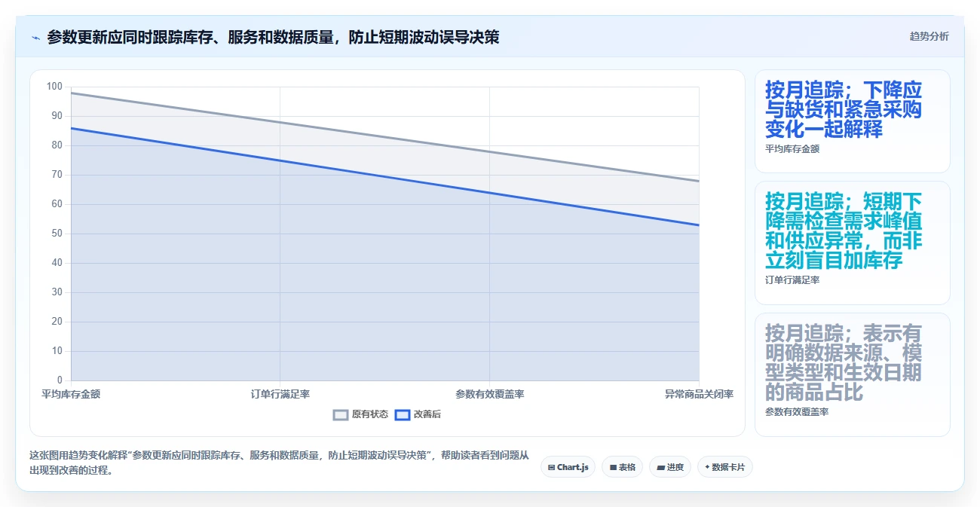980x507 pixels.
Task: Click the y-axis value 0
Action: [60, 380]
